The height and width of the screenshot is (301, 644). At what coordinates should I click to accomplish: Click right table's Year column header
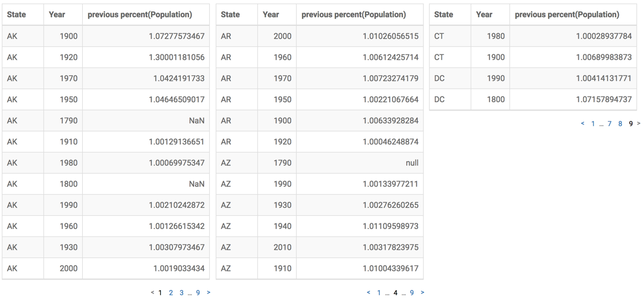click(x=484, y=14)
